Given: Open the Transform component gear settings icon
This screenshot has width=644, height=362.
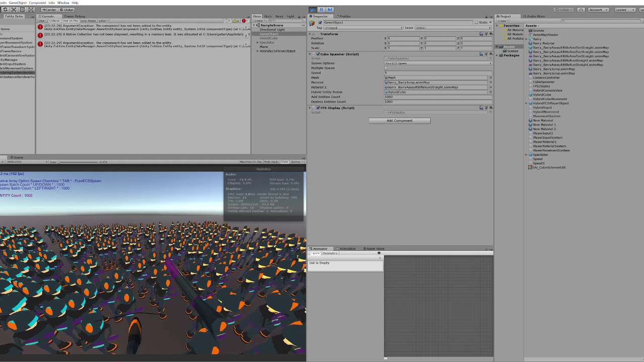Looking at the screenshot, I should [491, 34].
